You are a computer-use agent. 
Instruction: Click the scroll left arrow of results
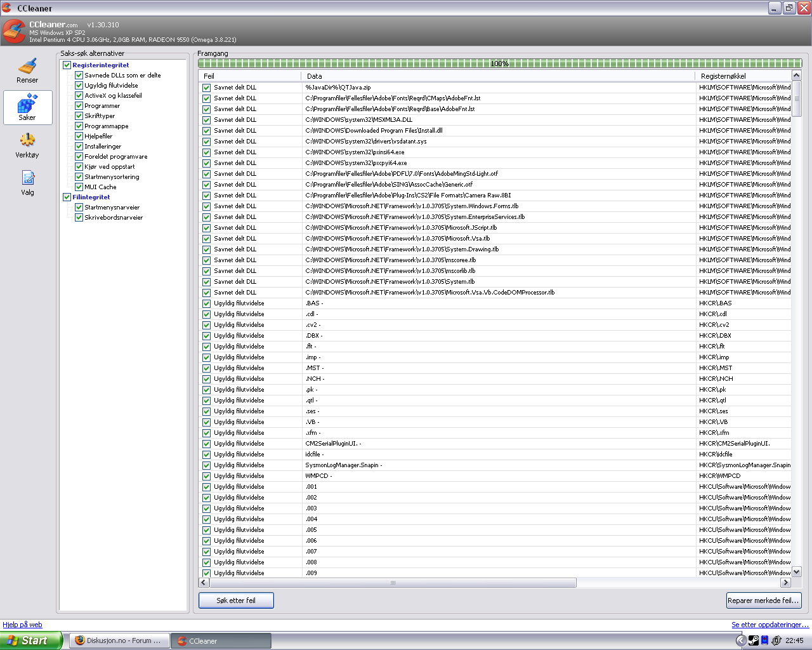pyautogui.click(x=204, y=583)
